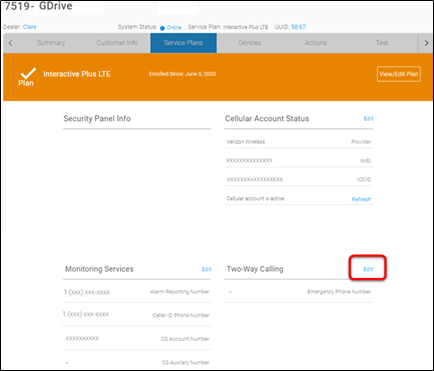Select the Service Plans tab
434x371 pixels.
tap(183, 43)
